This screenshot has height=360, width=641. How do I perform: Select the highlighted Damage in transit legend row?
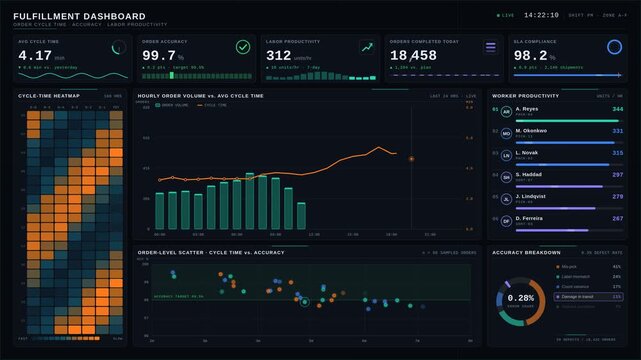589,297
